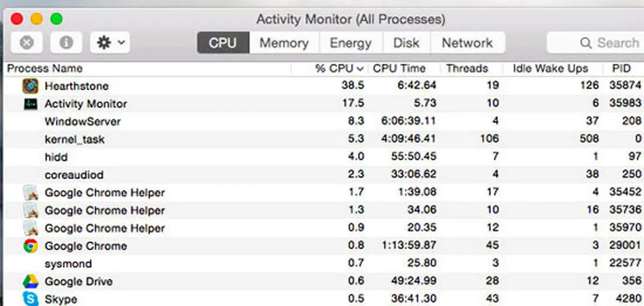Open the Disk tab
This screenshot has width=644, height=306.
point(406,43)
